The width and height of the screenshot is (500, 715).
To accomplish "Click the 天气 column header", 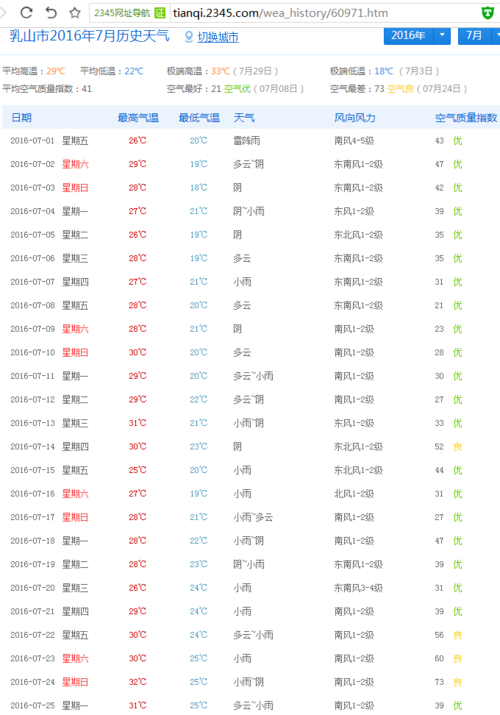I will click(x=244, y=118).
